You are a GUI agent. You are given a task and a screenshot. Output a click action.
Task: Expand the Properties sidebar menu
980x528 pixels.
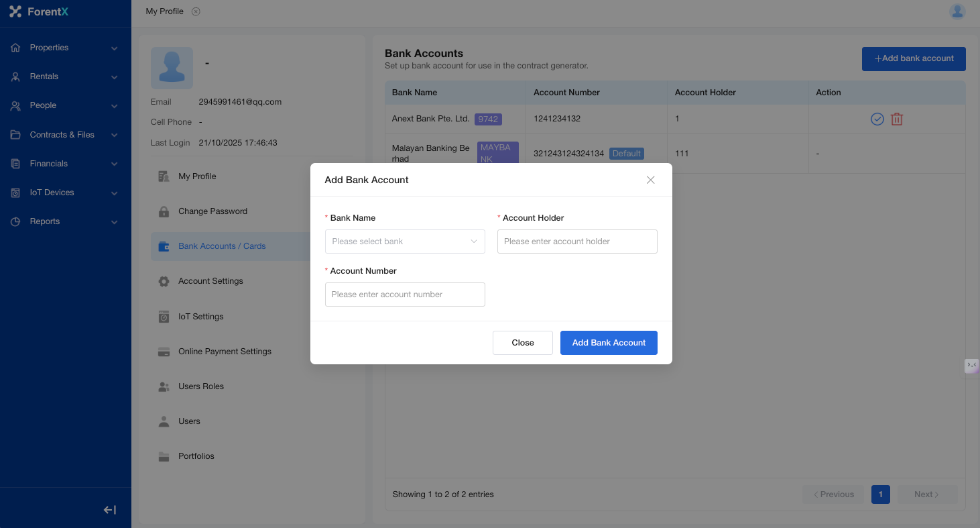tap(65, 48)
